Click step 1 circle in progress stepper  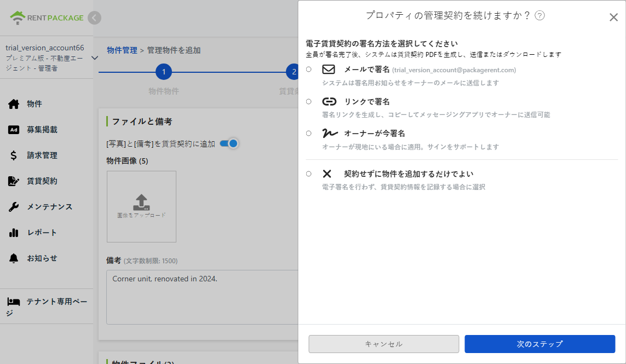[x=164, y=72]
